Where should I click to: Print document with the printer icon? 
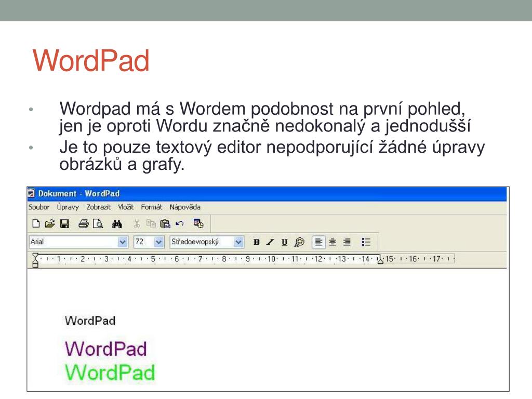click(84, 223)
